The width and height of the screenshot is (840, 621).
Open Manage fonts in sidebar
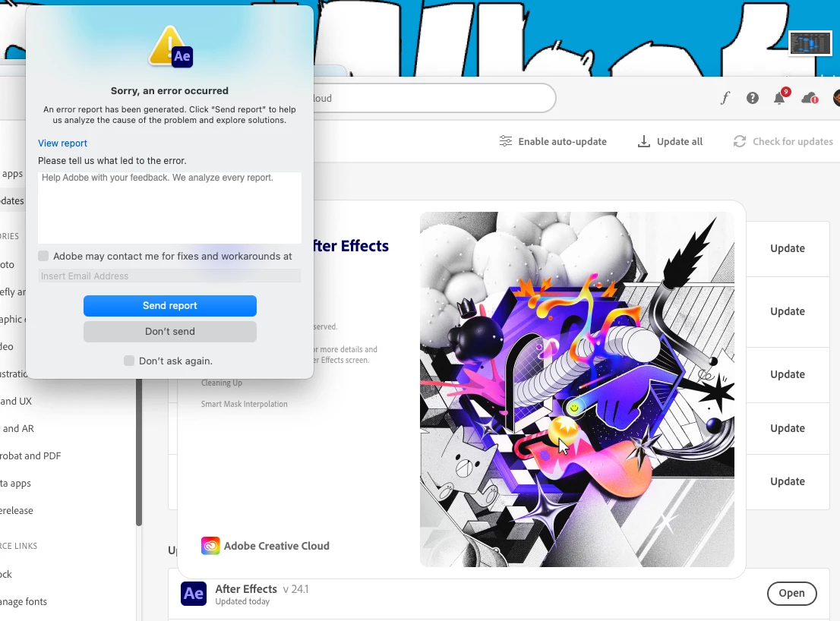(x=24, y=602)
